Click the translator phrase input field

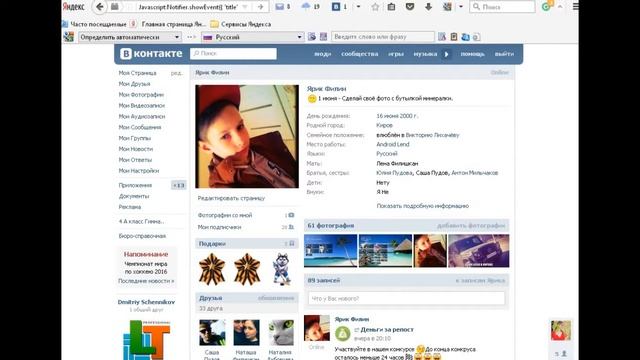click(x=383, y=37)
